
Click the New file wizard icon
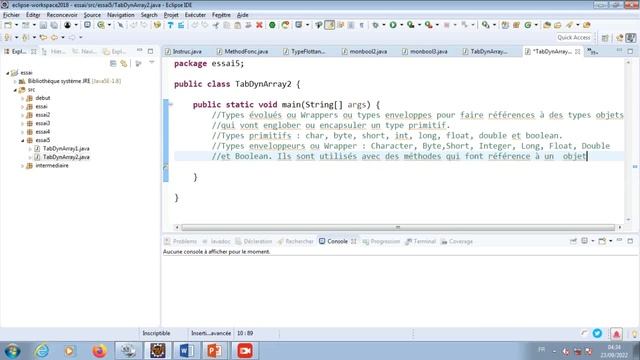(8, 25)
